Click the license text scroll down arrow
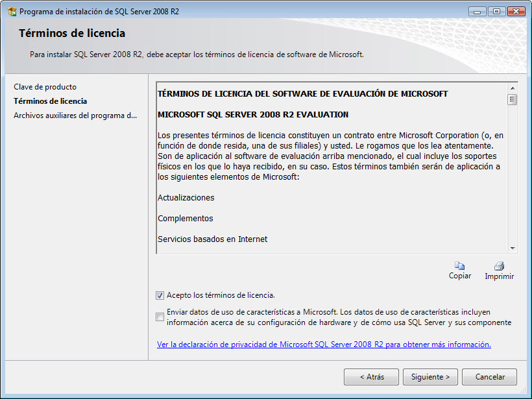The width and height of the screenshot is (532, 399). (513, 248)
